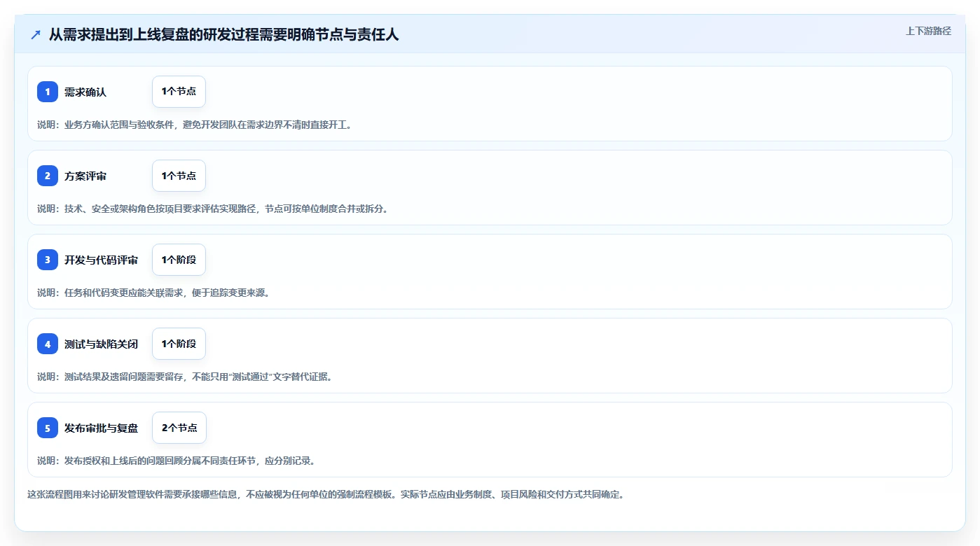Click the 1个阶段 button in the 测试与缺陷关闭 row

179,344
